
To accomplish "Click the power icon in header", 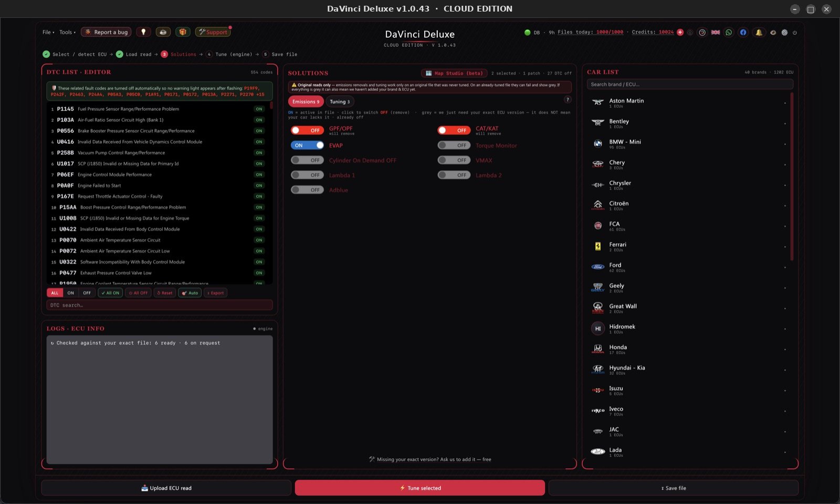I will [x=795, y=33].
